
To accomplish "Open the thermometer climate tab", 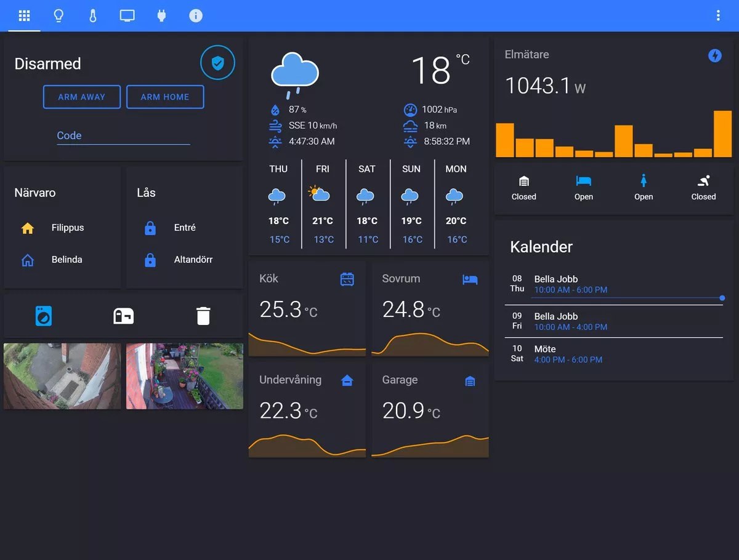I will tap(93, 15).
